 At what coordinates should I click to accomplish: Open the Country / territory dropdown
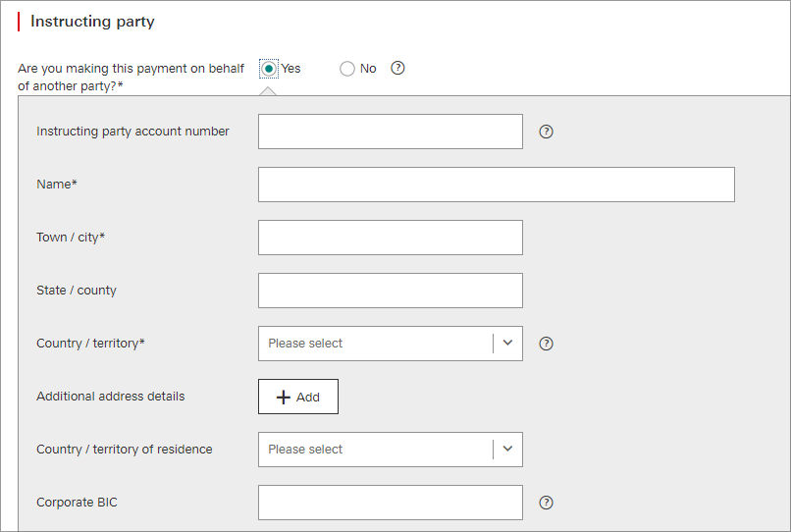coord(376,344)
